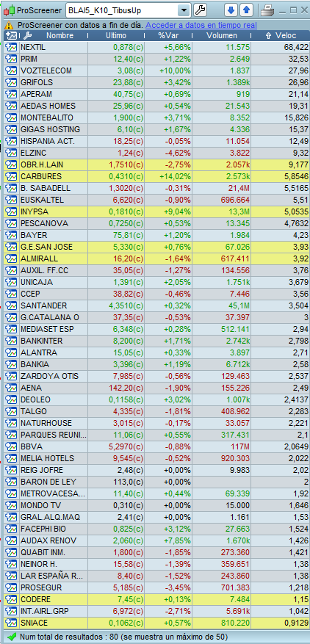Open chart icon for GIGAS HOSTING row

tap(11, 130)
